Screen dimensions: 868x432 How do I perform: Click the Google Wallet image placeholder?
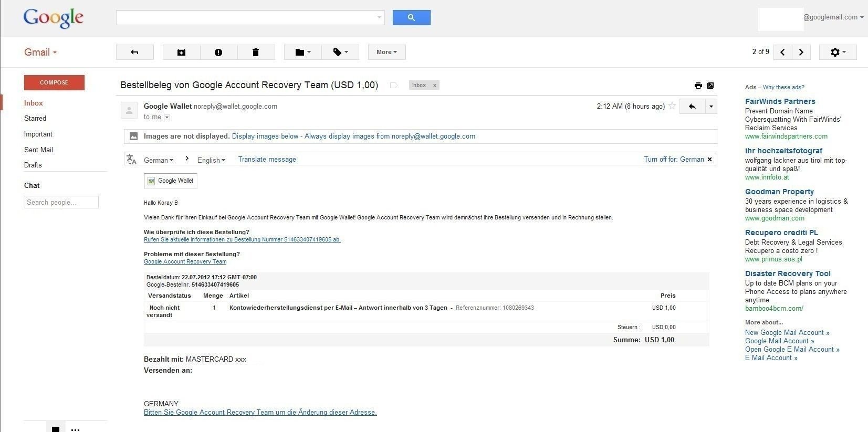click(171, 181)
